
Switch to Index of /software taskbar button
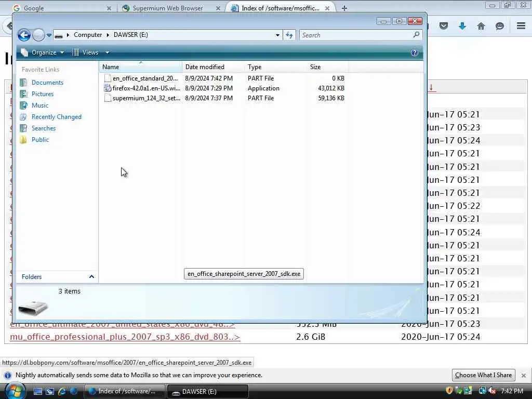coord(124,392)
